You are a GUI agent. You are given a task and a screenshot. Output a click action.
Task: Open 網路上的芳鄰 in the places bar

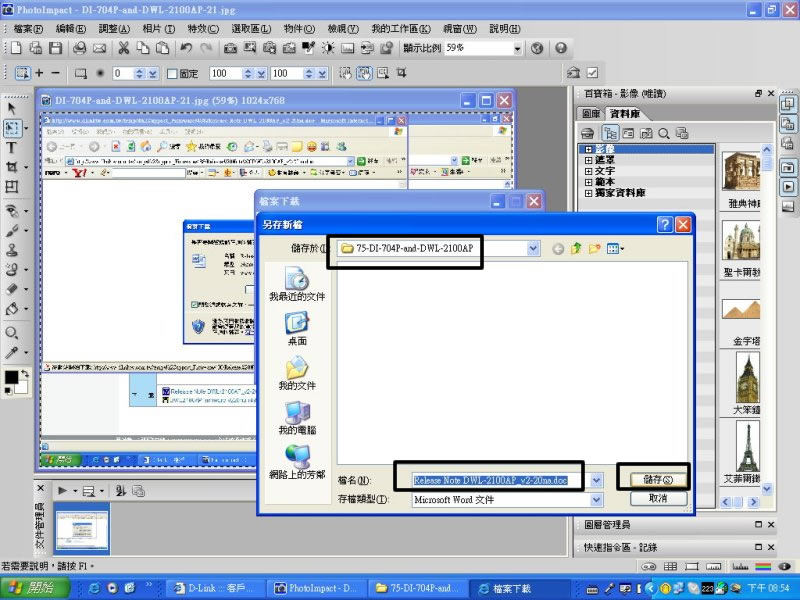[x=297, y=463]
